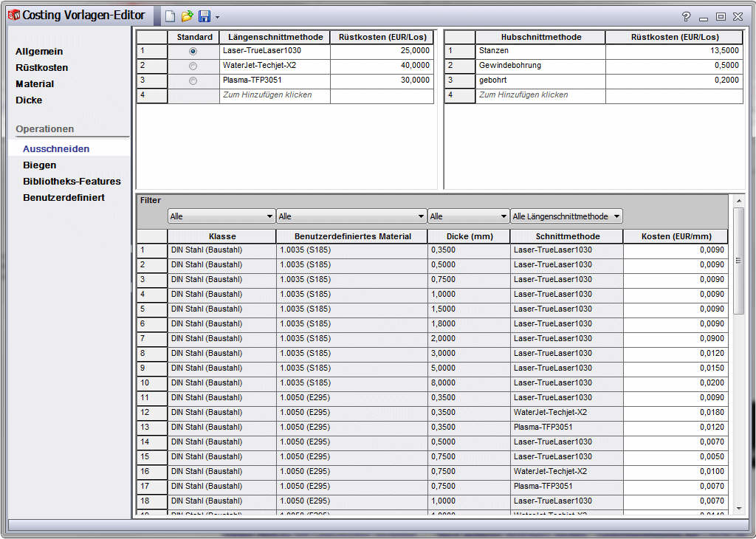
Task: Click the WaterJet-Techjet-X2 name in top table
Action: 275,66
